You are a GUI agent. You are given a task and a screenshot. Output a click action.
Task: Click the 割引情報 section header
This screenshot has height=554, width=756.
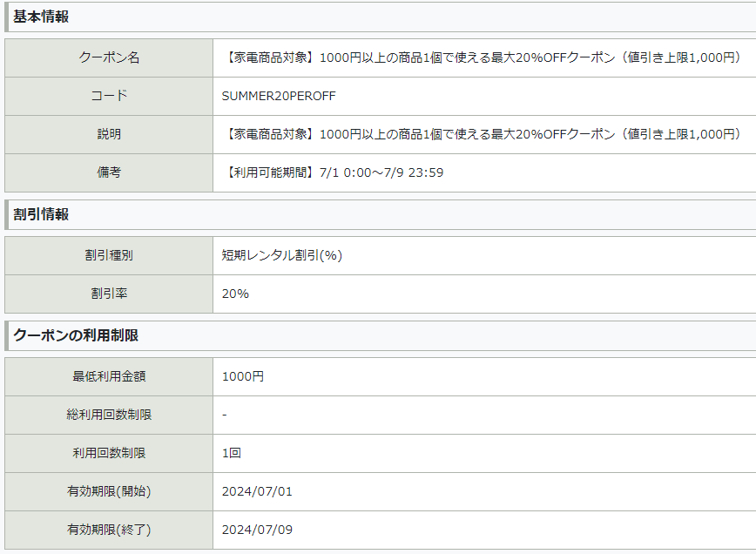point(41,214)
